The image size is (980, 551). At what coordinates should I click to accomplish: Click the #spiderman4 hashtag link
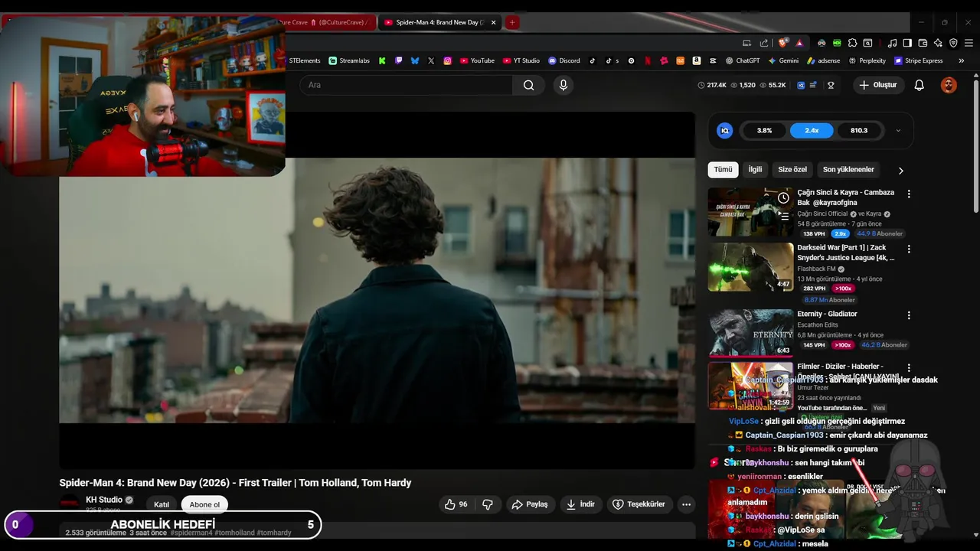(191, 533)
